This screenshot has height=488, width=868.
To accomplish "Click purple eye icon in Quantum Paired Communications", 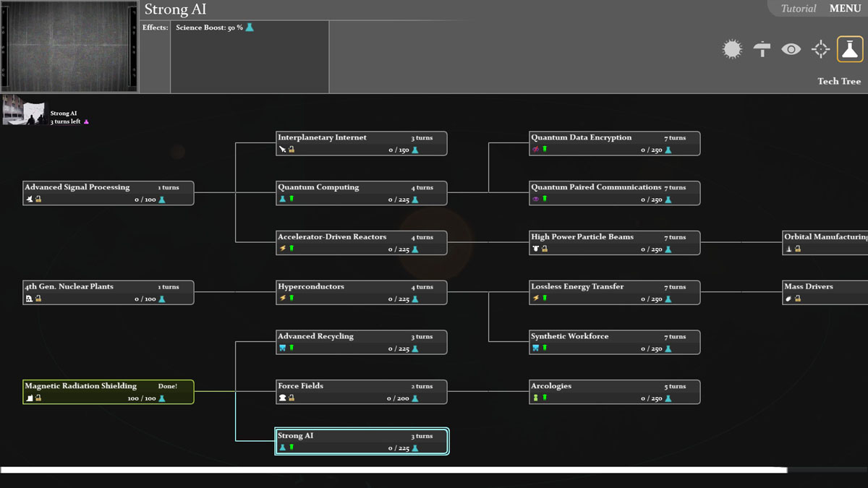I will [536, 199].
